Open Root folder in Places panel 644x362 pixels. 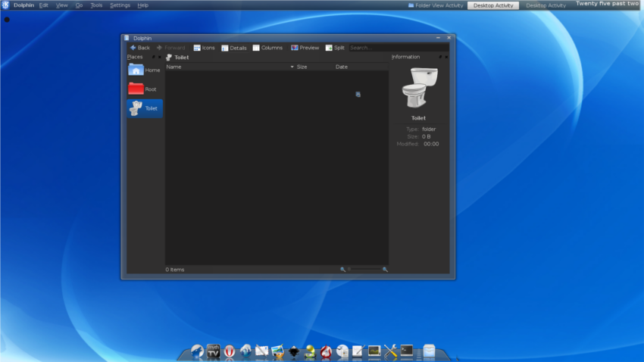pyautogui.click(x=144, y=89)
